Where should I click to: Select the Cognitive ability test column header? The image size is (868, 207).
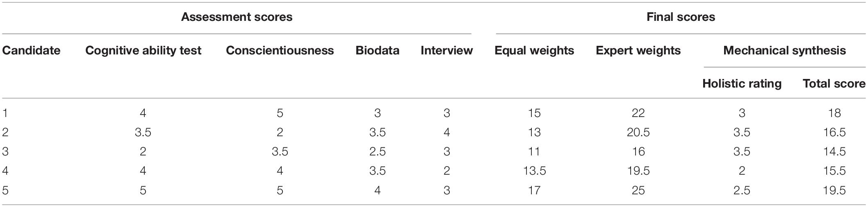[x=143, y=51]
